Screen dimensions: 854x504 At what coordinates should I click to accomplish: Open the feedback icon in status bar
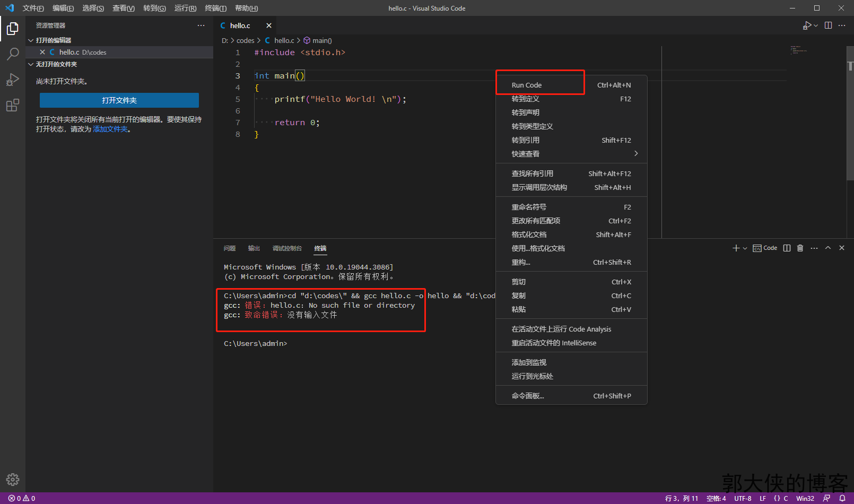coord(826,498)
